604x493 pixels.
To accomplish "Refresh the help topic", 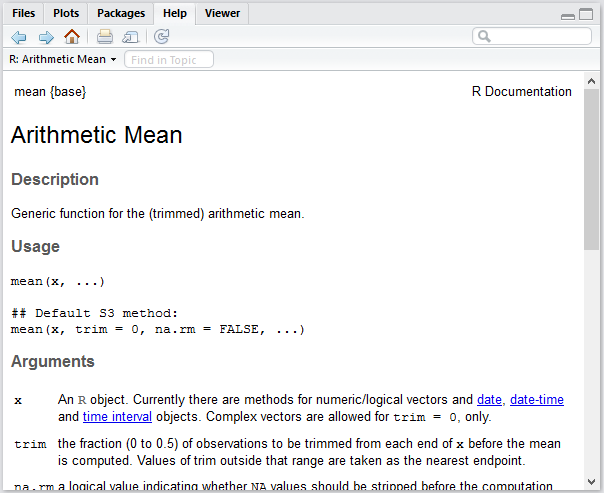I will pyautogui.click(x=161, y=37).
